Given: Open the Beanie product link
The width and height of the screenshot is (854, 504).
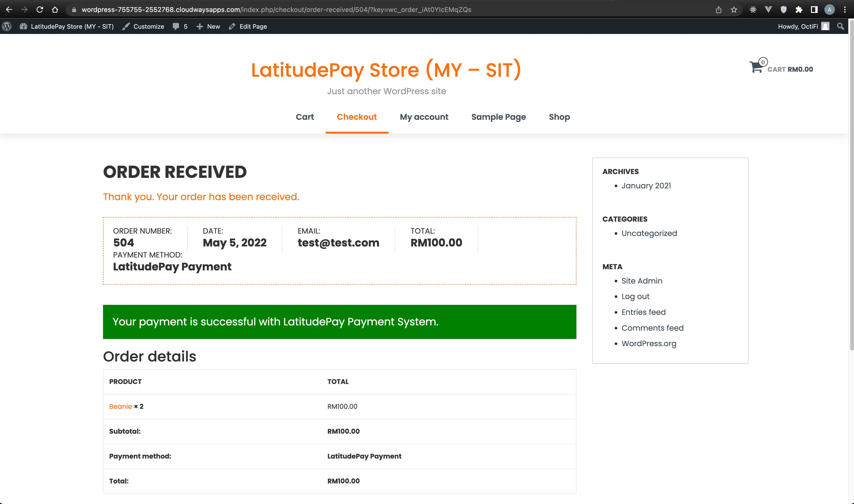Looking at the screenshot, I should [120, 406].
